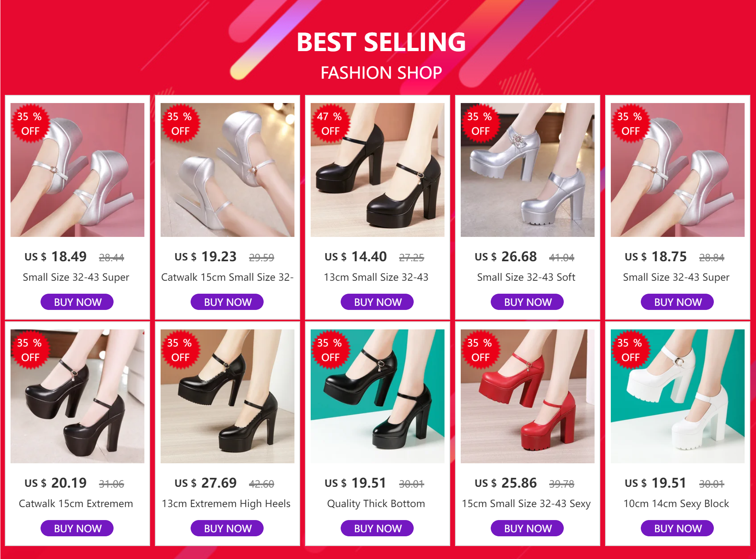Hit BUY NOW for the $14.40 black heels

pyautogui.click(x=377, y=302)
